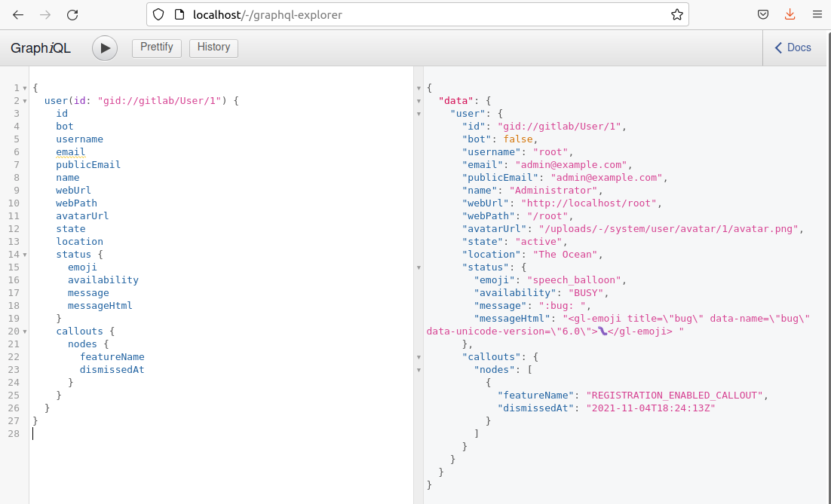831x504 pixels.
Task: Collapse the user query block on line 2
Action: (24, 101)
